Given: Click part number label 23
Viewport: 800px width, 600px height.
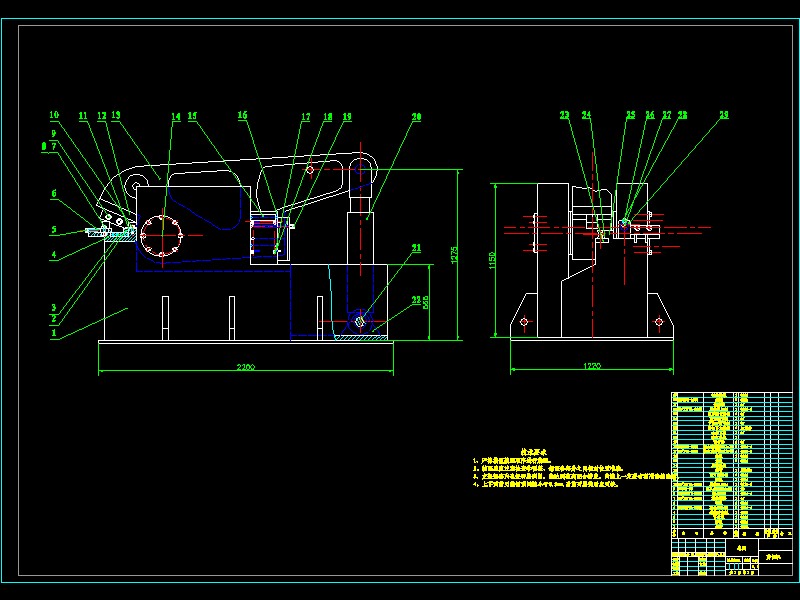Looking at the screenshot, I should [564, 115].
